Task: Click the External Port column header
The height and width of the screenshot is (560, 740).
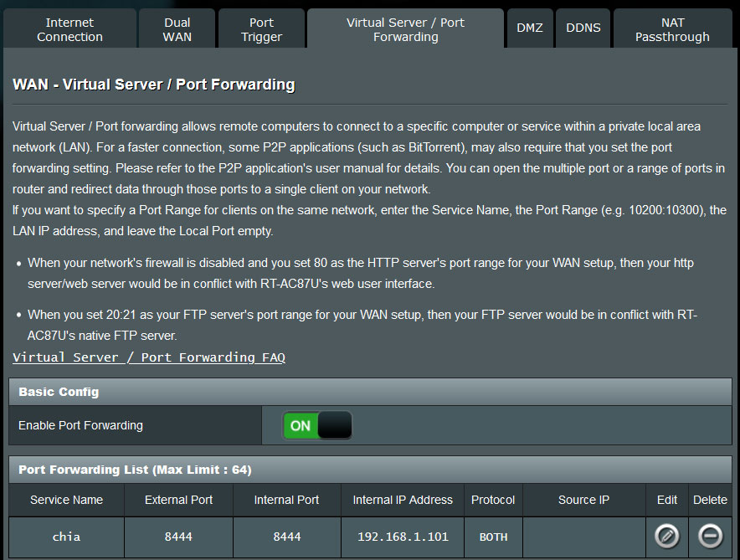Action: coord(178,500)
